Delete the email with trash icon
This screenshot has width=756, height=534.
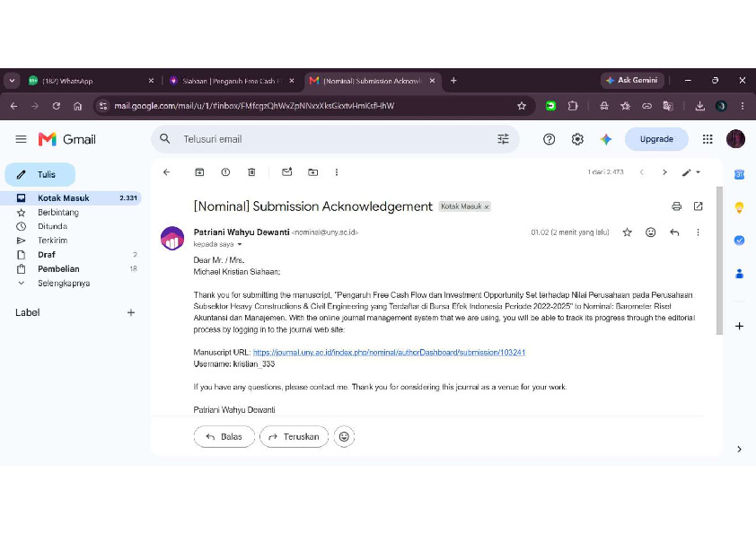click(x=251, y=172)
